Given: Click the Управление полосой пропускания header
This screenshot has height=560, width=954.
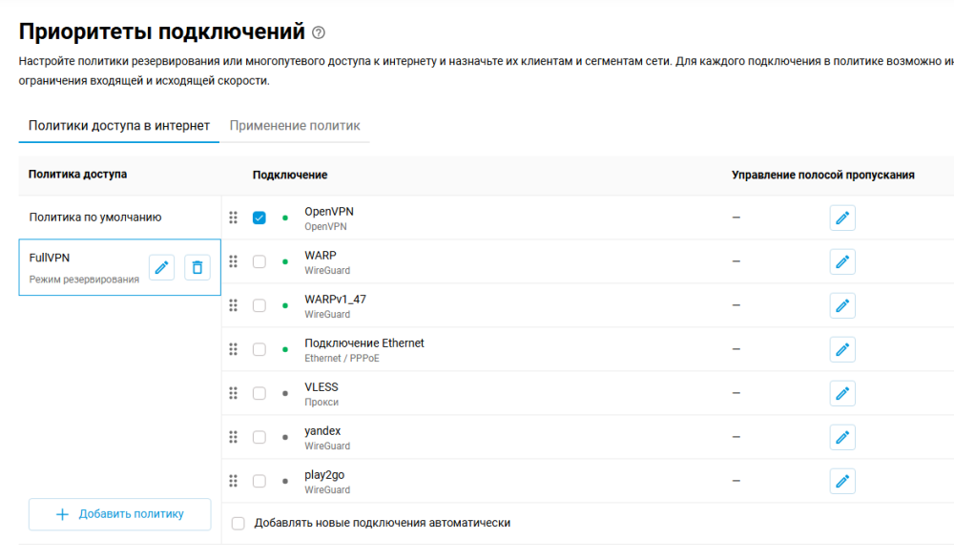Looking at the screenshot, I should point(822,175).
